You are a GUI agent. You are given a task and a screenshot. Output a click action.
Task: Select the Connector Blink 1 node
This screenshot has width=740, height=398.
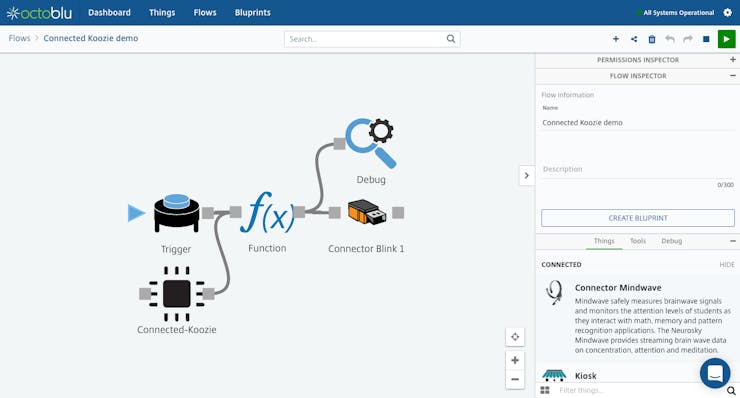click(367, 212)
